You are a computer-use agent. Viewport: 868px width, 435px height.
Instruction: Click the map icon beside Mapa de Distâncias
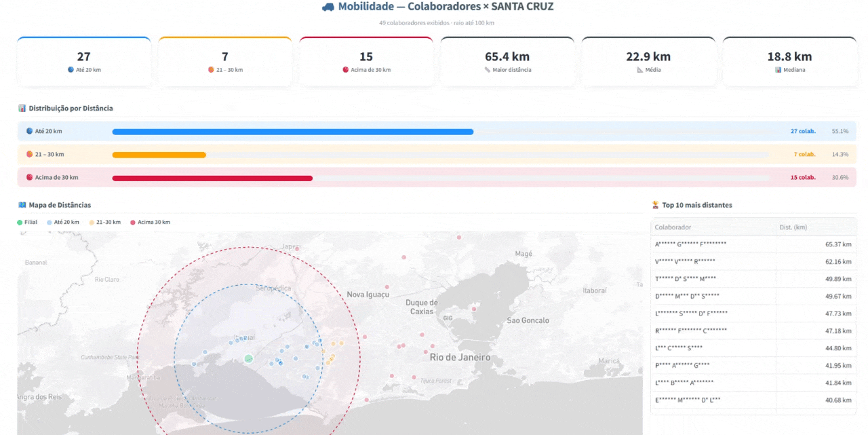[x=22, y=205]
